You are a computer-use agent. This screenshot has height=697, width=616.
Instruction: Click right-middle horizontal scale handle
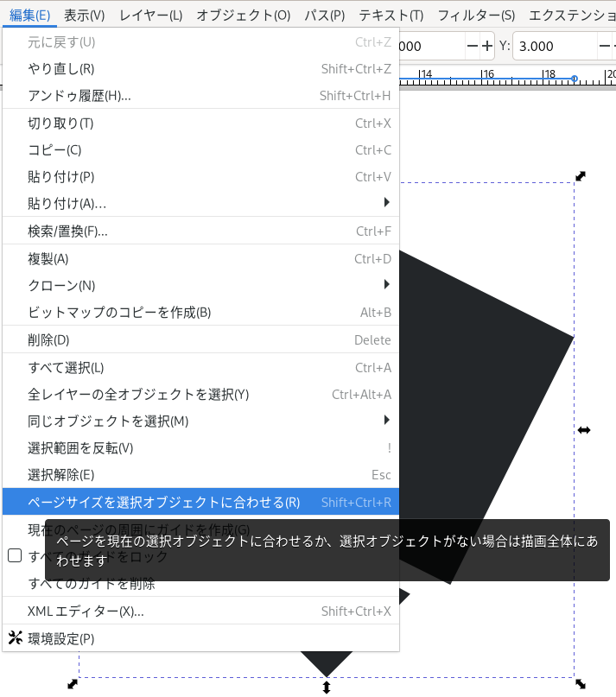[584, 430]
